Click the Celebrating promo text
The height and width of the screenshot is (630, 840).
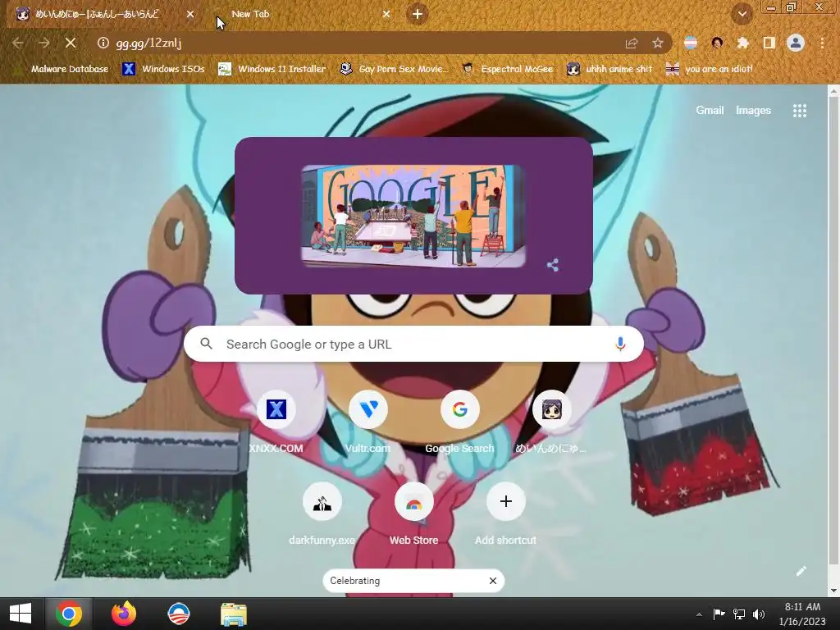[354, 581]
